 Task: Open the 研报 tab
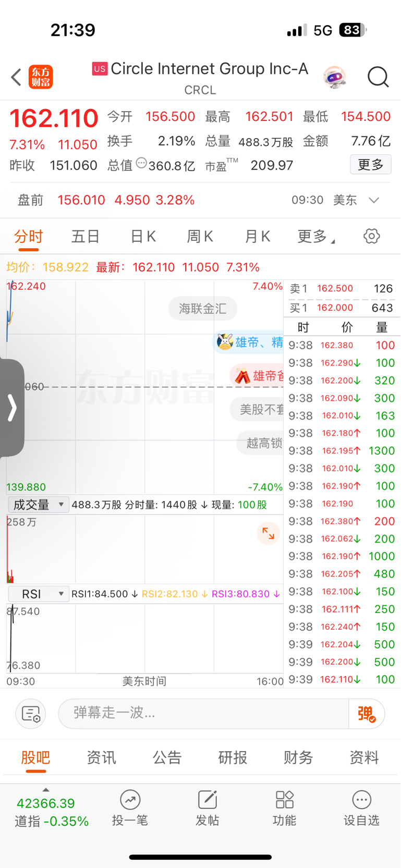click(233, 757)
